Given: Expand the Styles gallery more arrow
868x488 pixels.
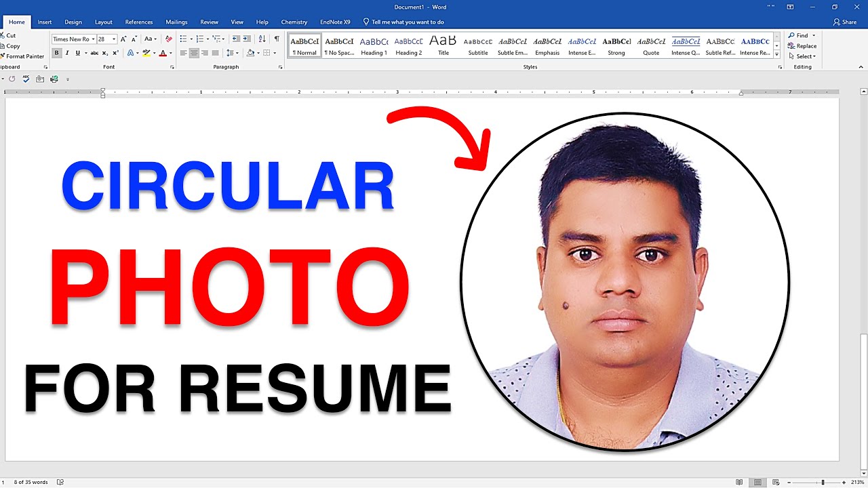Looking at the screenshot, I should coord(778,54).
